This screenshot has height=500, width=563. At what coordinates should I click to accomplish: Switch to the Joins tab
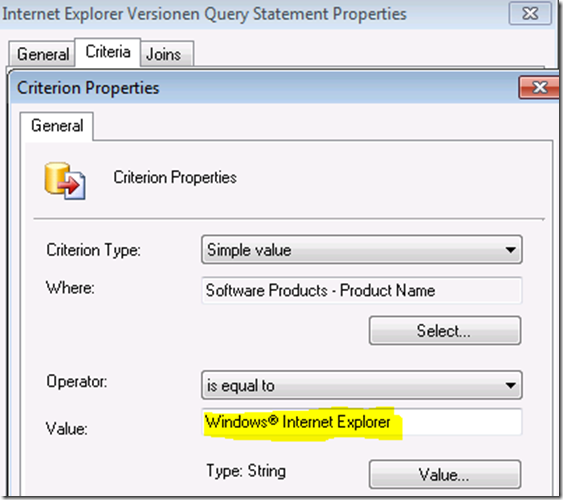click(x=164, y=54)
